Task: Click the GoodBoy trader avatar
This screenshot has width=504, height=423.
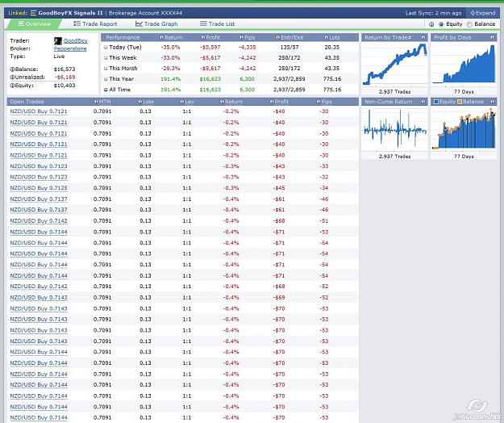Action: pos(58,41)
